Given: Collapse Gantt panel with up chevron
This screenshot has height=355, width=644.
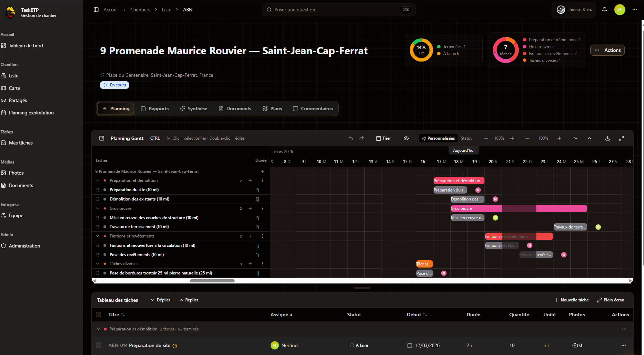Looking at the screenshot, I should 590,138.
